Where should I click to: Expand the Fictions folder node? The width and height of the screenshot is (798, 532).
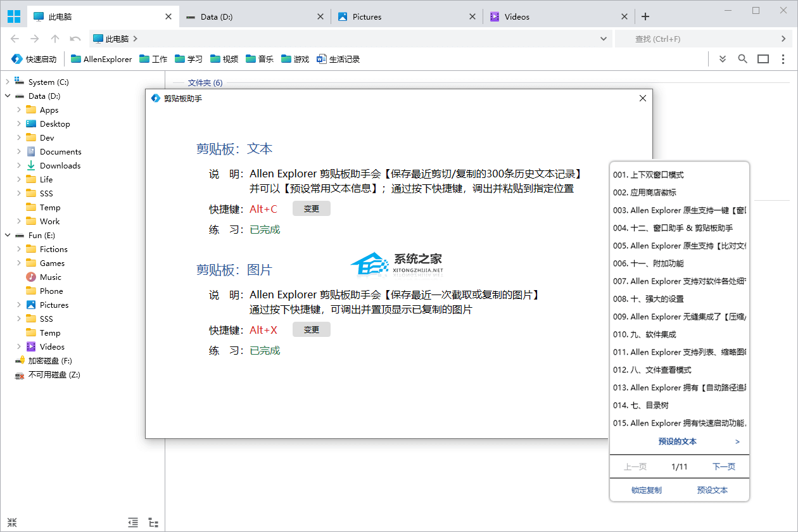pos(19,249)
